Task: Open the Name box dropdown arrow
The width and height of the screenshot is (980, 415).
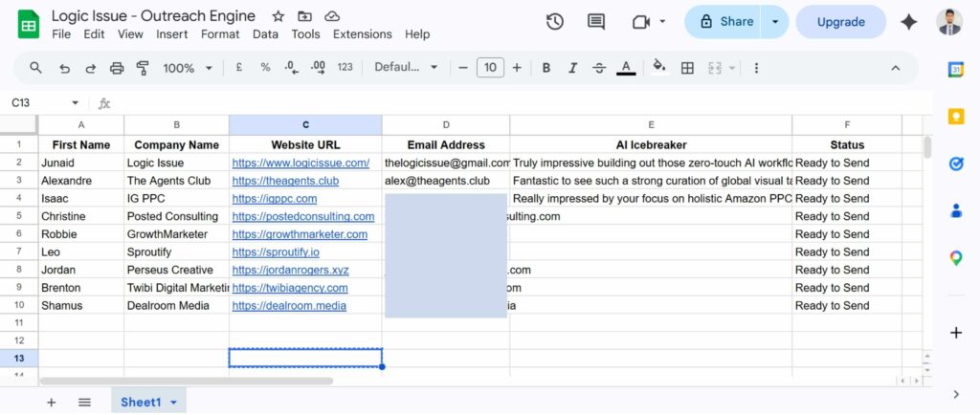Action: [x=75, y=103]
